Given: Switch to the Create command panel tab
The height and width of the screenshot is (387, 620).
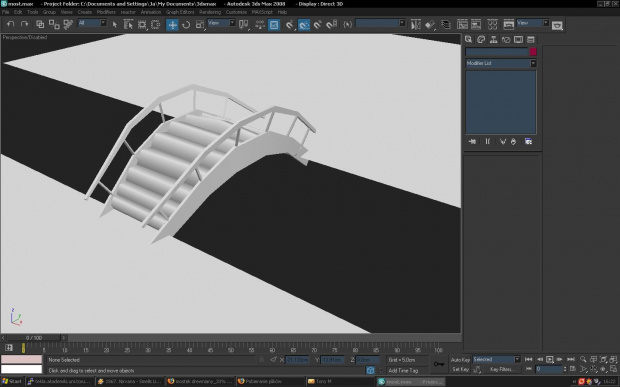Looking at the screenshot, I should click(469, 40).
